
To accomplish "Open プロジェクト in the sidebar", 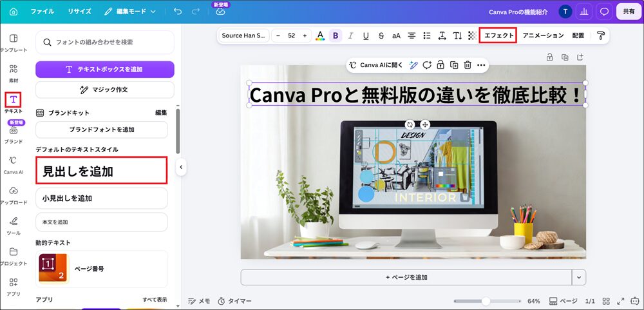I will pyautogui.click(x=14, y=257).
